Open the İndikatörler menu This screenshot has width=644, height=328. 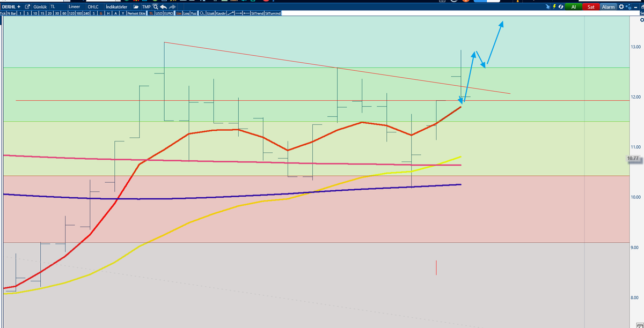116,6
